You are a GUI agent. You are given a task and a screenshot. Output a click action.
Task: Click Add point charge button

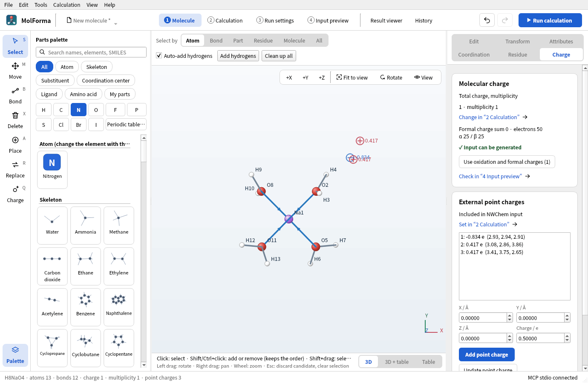click(487, 354)
